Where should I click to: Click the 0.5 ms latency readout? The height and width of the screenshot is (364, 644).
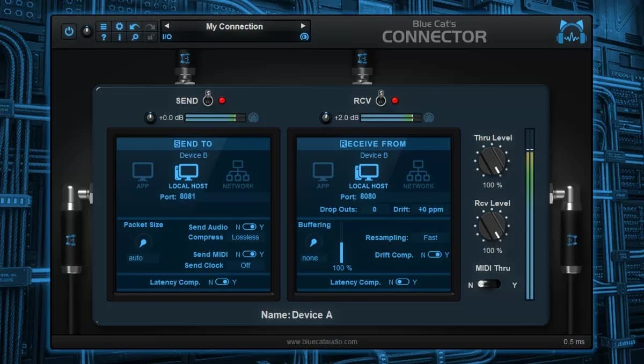pos(574,342)
